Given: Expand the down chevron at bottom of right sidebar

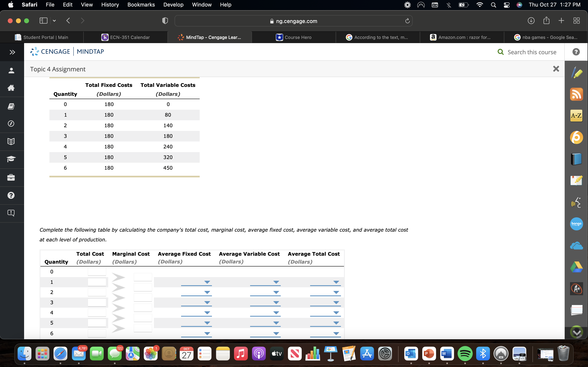Looking at the screenshot, I should (x=577, y=332).
